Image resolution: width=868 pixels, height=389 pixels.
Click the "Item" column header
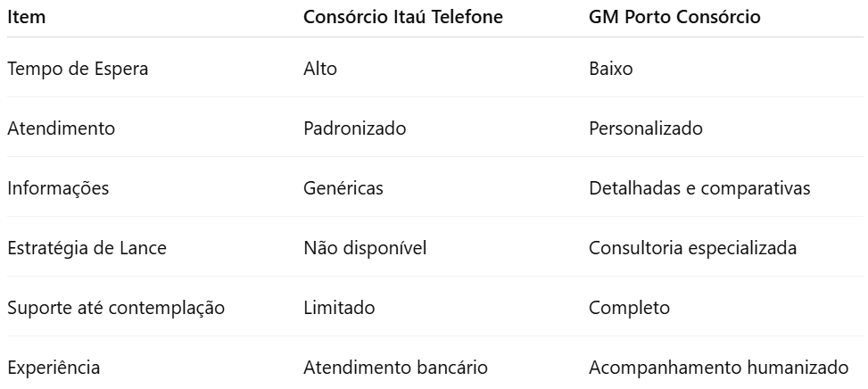(27, 17)
